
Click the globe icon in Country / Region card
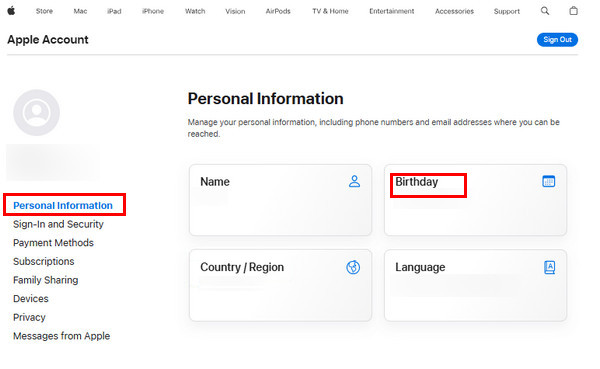pyautogui.click(x=353, y=267)
